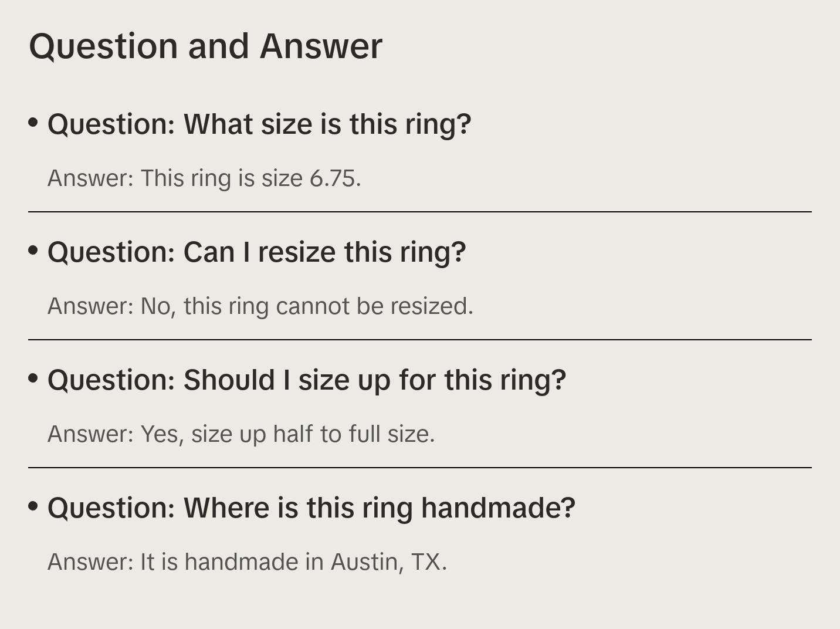Click the bullet beside the size up question
This screenshot has height=629, width=840.
(x=33, y=378)
